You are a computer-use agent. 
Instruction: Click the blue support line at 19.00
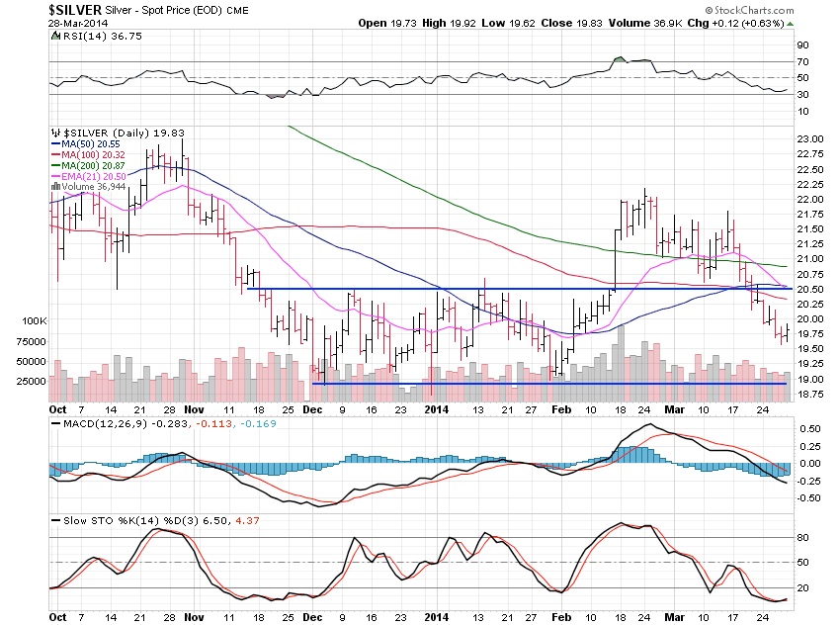click(549, 383)
